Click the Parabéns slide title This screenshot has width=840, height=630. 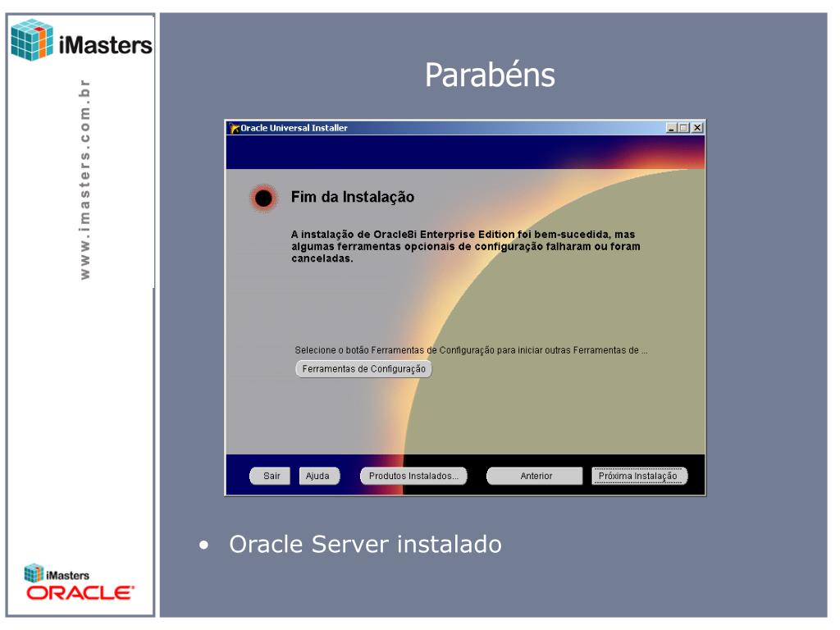(490, 75)
